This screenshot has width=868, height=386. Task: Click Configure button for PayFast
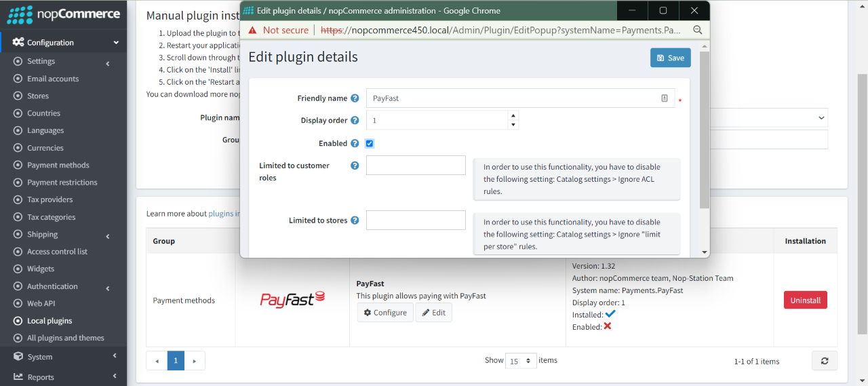(x=385, y=313)
